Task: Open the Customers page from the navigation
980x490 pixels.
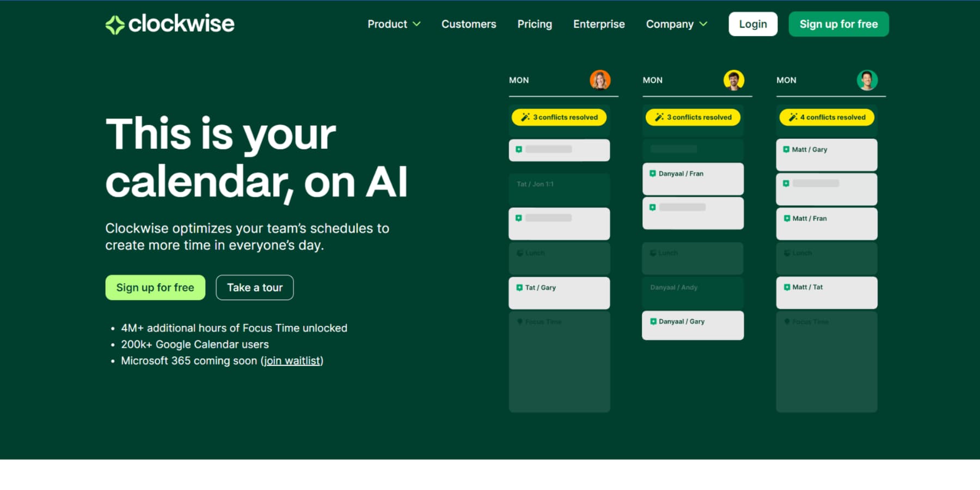Action: coord(468,24)
